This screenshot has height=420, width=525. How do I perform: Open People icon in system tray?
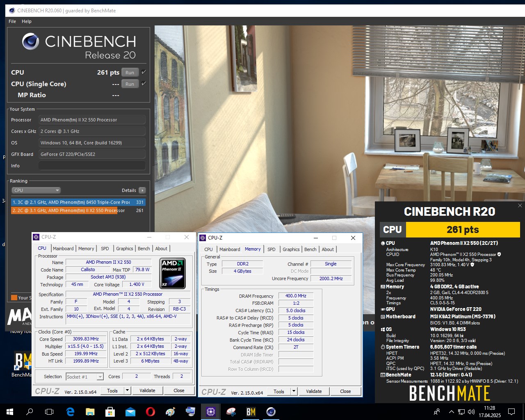pyautogui.click(x=437, y=412)
